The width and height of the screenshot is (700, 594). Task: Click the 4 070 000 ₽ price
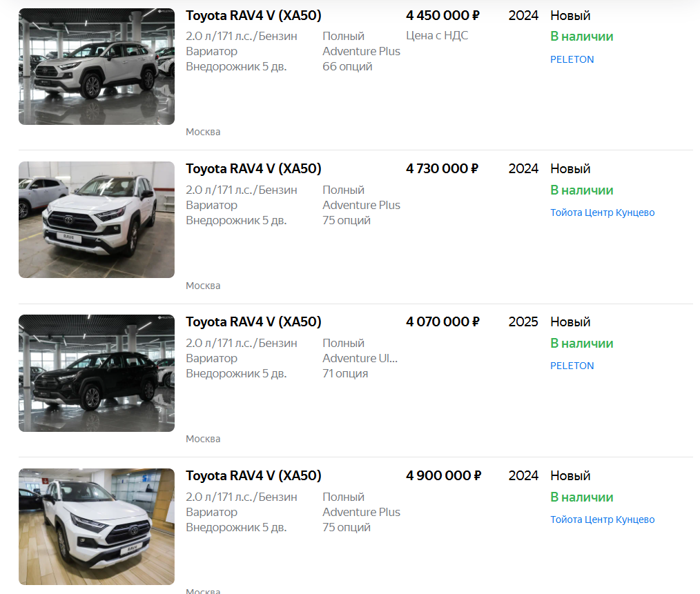(x=443, y=321)
